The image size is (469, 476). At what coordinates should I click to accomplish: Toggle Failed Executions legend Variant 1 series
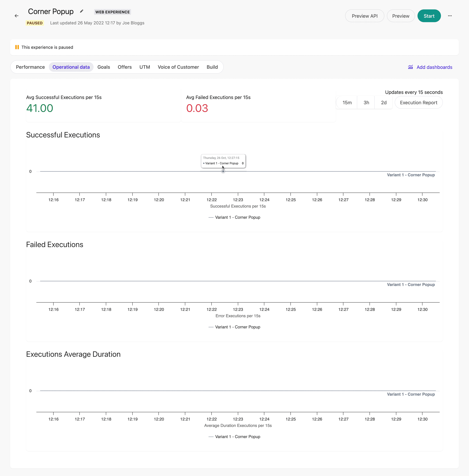pyautogui.click(x=234, y=327)
